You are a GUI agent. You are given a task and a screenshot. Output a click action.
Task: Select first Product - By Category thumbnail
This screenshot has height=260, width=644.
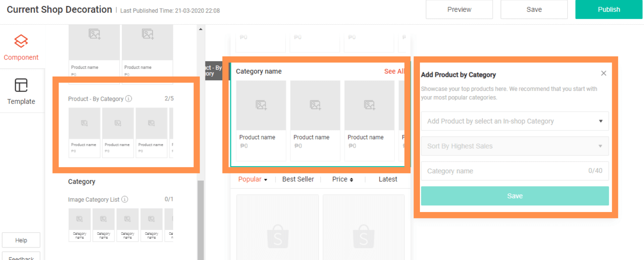[84, 123]
